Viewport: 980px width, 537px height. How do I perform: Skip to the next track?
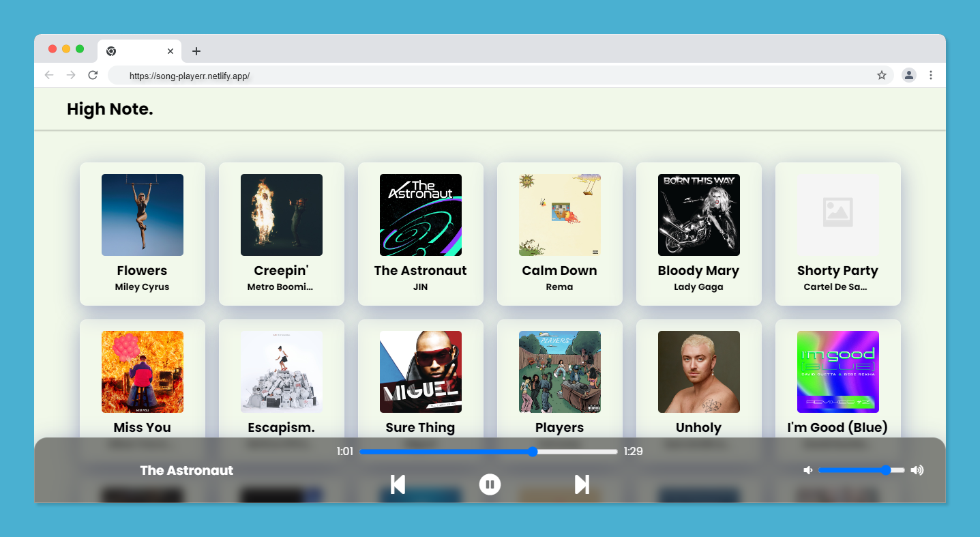pos(582,484)
